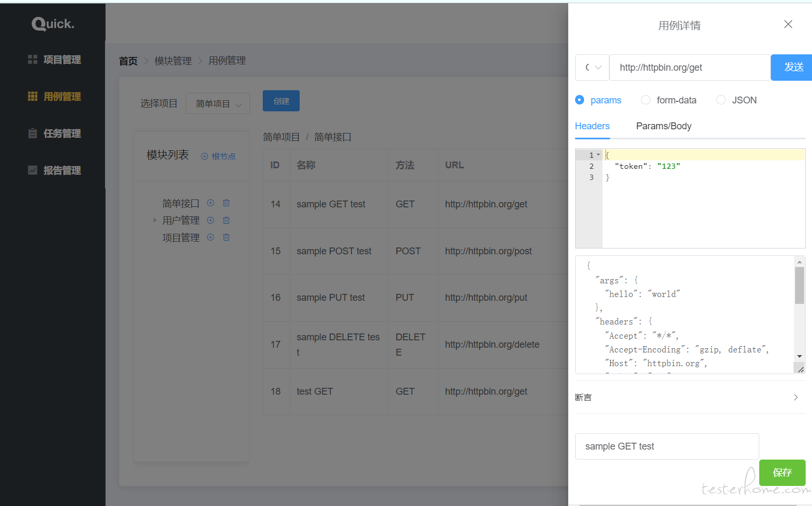Click the trash icon next to 用户管理
This screenshot has width=812, height=506.
pos(226,221)
